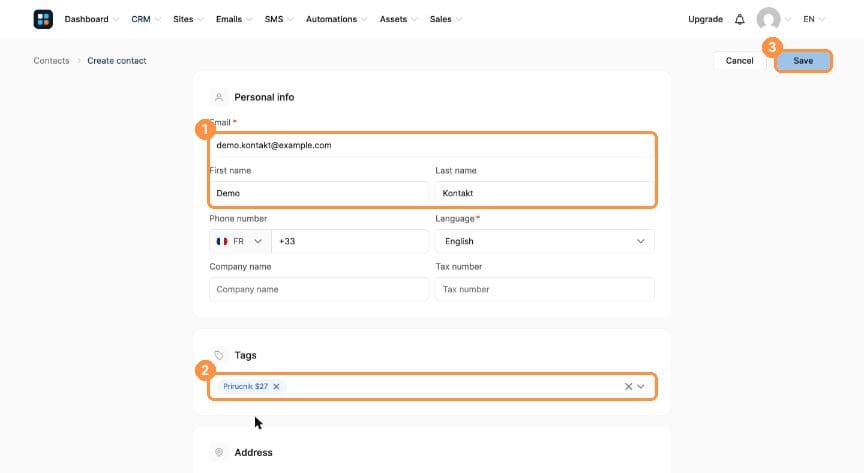Open the notifications bell

[x=739, y=19]
